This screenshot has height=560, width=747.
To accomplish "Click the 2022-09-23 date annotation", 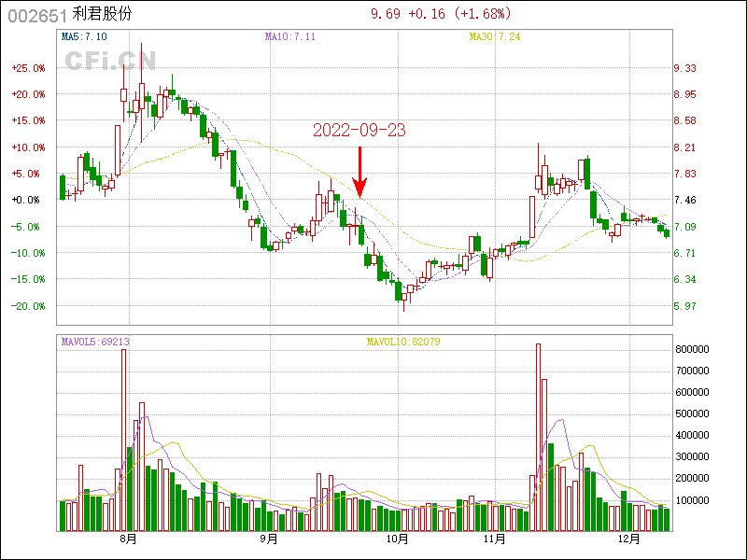I will [359, 131].
